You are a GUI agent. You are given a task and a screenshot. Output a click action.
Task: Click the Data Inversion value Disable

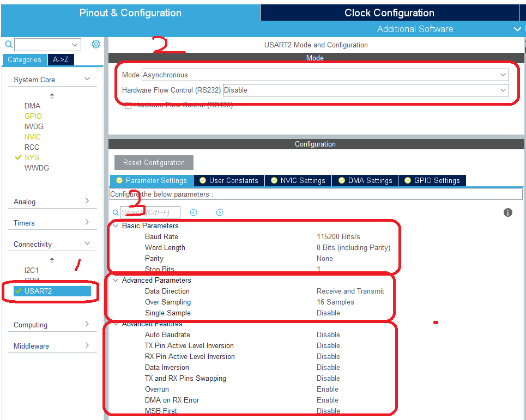(328, 367)
